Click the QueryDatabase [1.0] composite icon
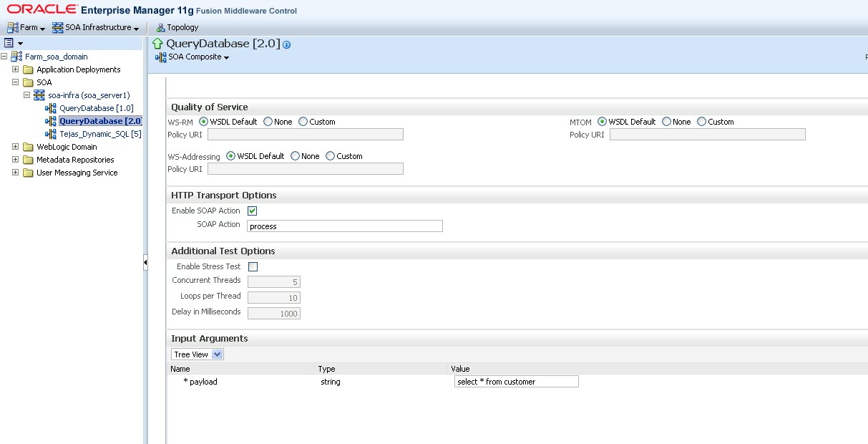 click(x=50, y=108)
